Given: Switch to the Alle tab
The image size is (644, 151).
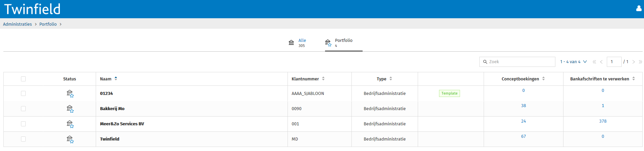Looking at the screenshot, I should click(297, 43).
